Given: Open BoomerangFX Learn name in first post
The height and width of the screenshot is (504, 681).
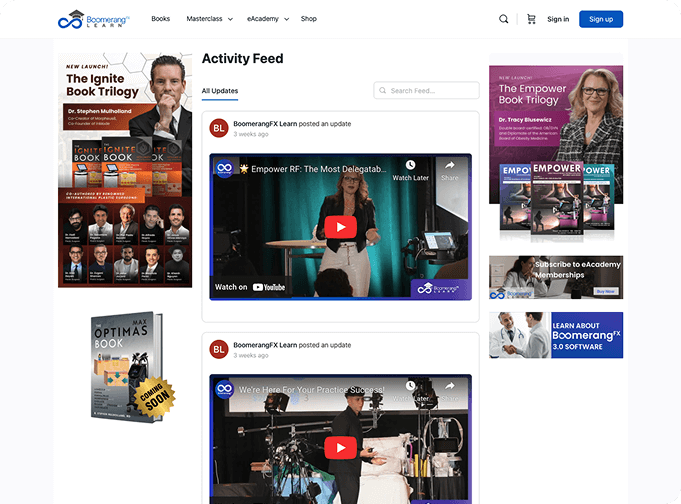Looking at the screenshot, I should [265, 124].
